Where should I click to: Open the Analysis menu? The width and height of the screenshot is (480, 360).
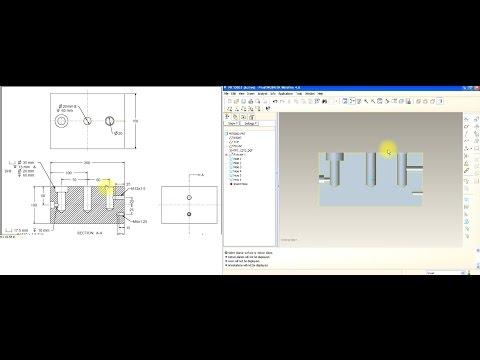click(x=262, y=94)
